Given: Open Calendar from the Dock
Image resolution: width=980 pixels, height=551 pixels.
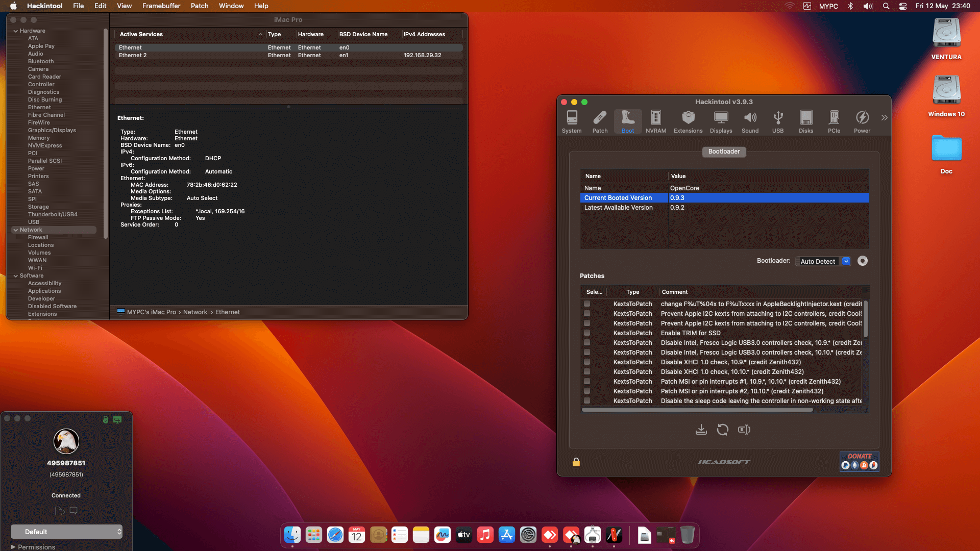Looking at the screenshot, I should tap(357, 535).
